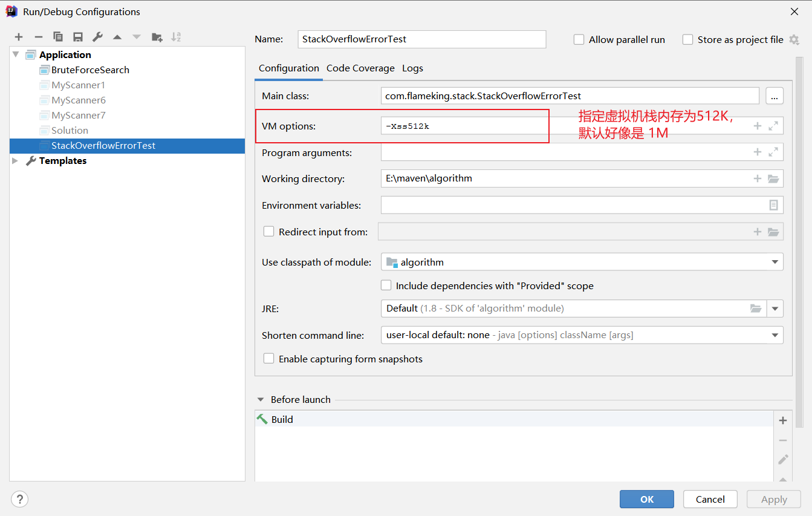
Task: Add new configuration with plus icon
Action: [19, 37]
